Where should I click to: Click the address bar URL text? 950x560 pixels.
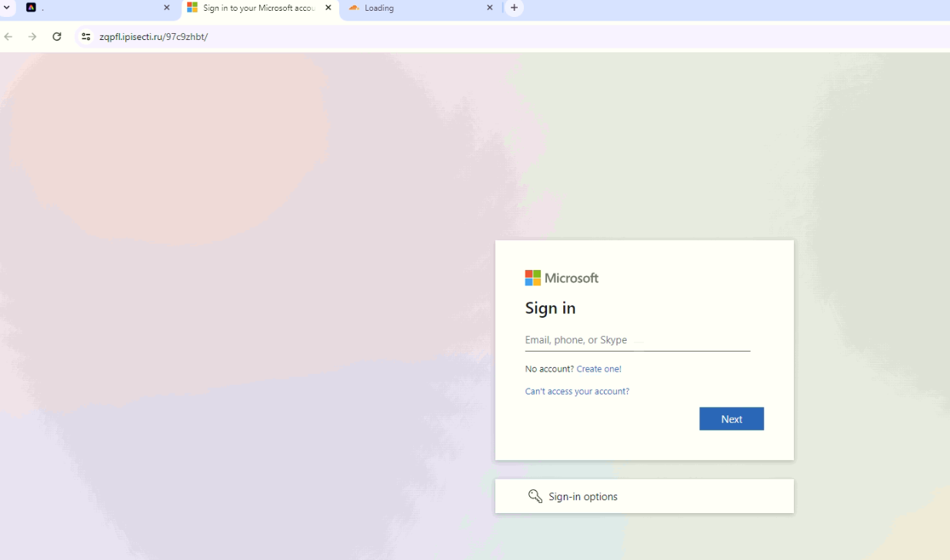tap(153, 36)
